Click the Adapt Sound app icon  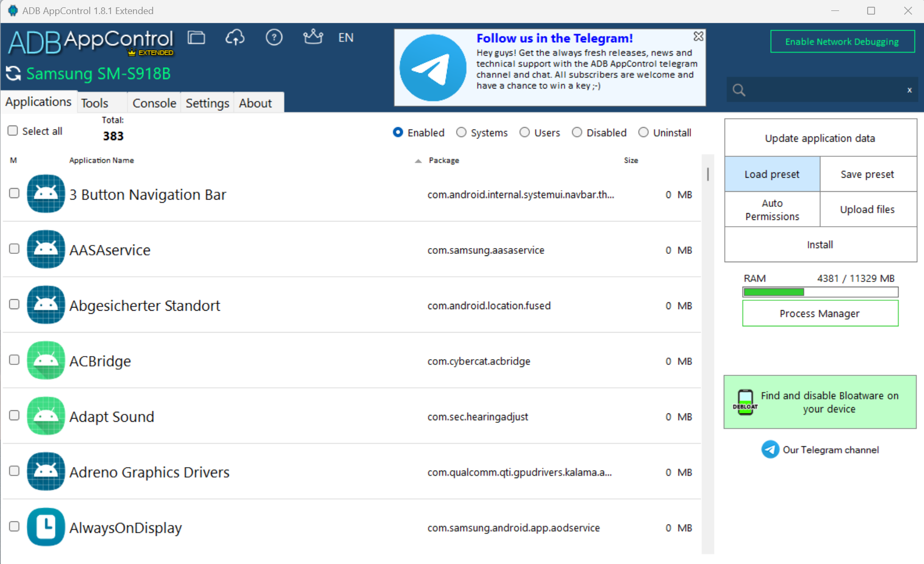pyautogui.click(x=46, y=416)
